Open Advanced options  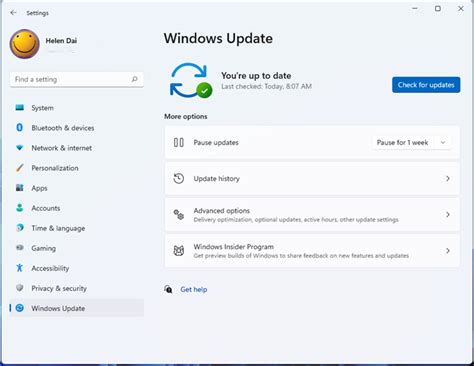pyautogui.click(x=312, y=215)
